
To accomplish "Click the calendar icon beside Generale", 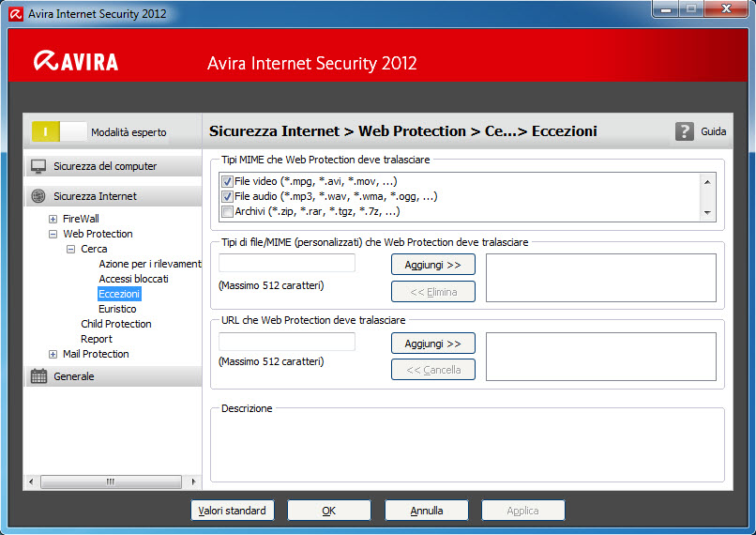I will coord(38,376).
